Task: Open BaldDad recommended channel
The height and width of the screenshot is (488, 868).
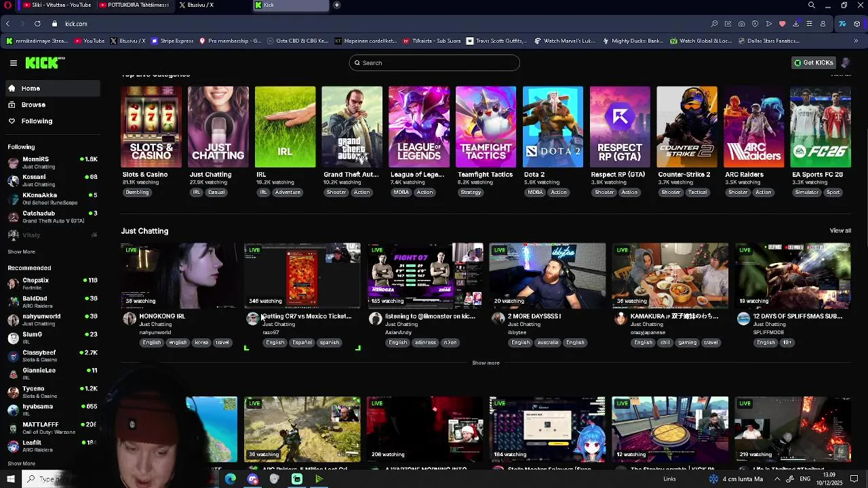Action: coord(52,302)
